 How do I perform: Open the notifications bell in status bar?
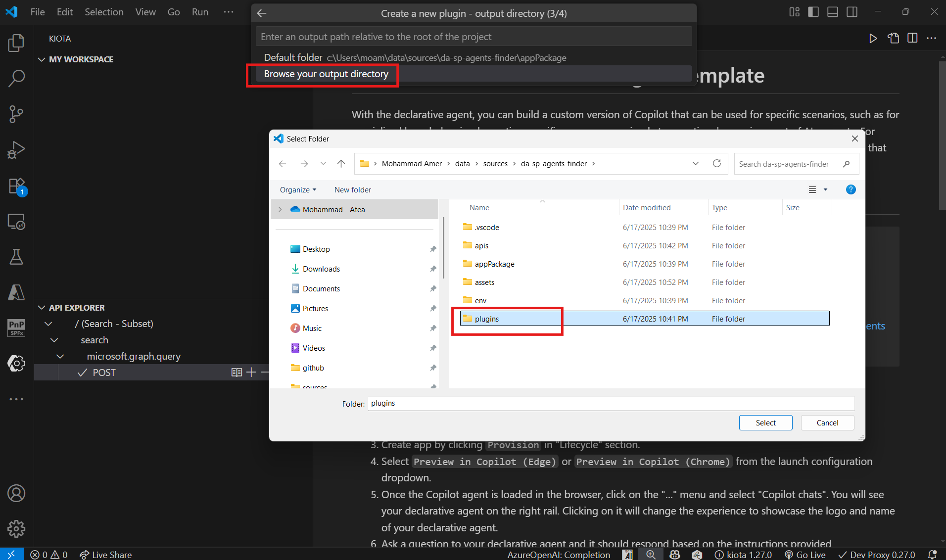coord(932,555)
